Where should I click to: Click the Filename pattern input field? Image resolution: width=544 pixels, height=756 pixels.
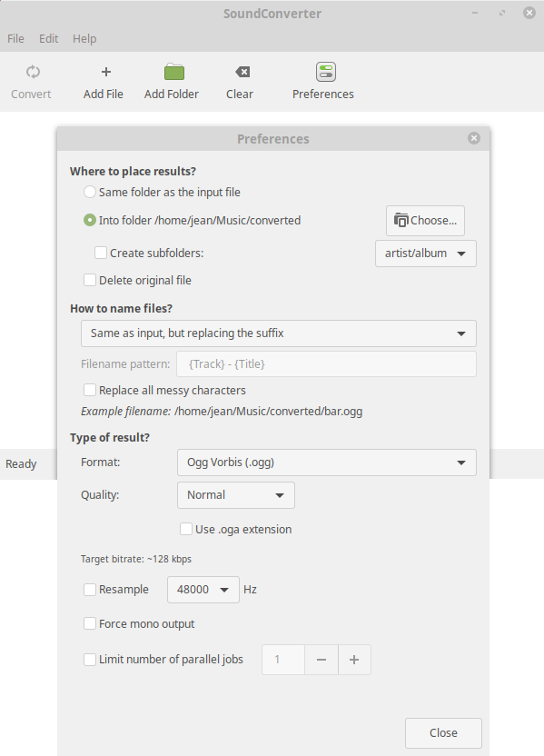point(326,364)
